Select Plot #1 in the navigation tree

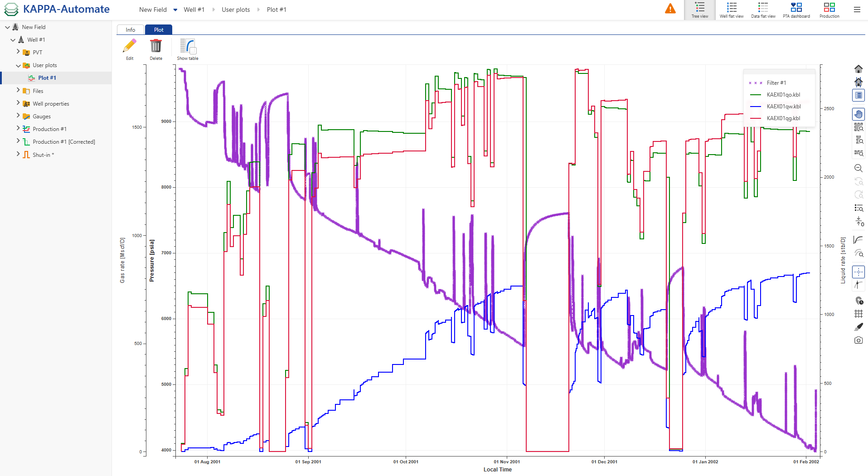[x=47, y=78]
